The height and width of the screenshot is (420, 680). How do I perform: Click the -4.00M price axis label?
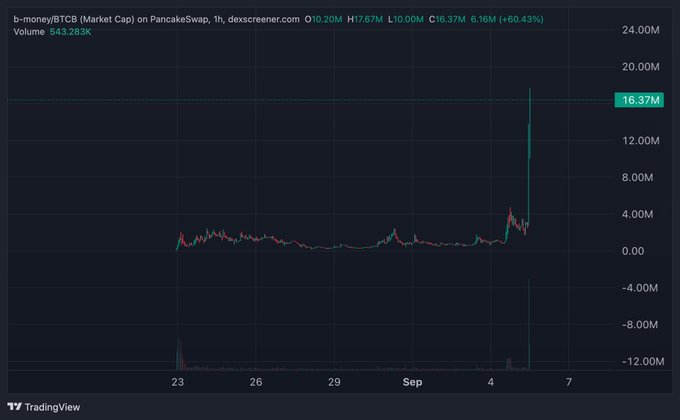640,288
